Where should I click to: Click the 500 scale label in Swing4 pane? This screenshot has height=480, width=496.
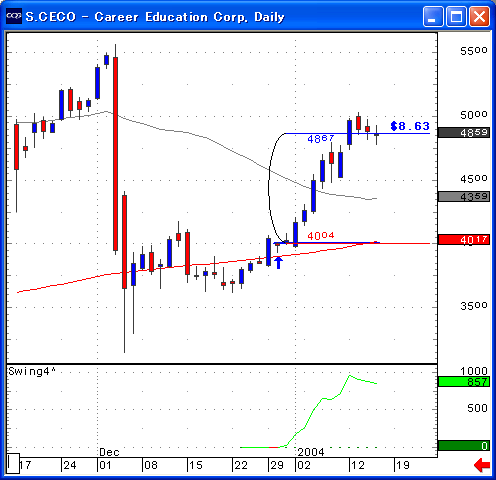click(477, 408)
